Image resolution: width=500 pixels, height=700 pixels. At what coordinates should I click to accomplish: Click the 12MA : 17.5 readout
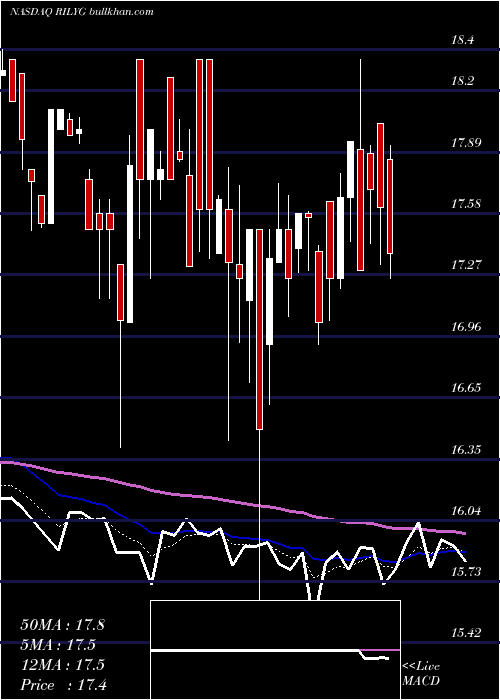click(62, 665)
